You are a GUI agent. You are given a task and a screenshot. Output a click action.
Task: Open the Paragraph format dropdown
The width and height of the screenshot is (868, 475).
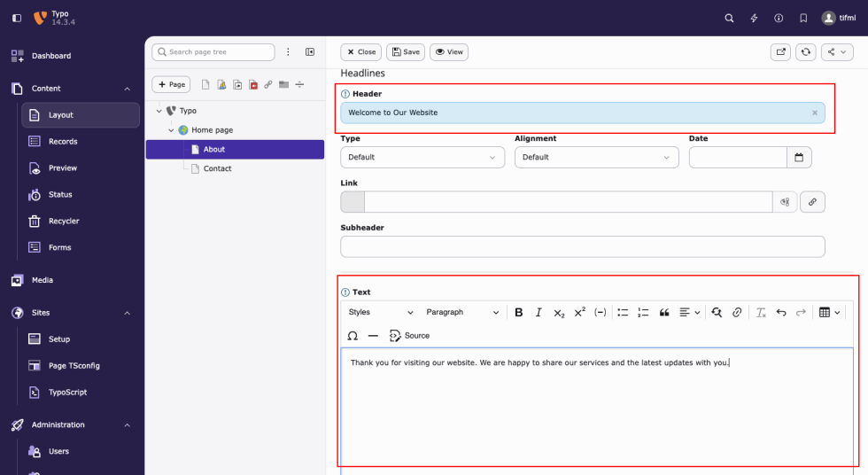coord(462,312)
